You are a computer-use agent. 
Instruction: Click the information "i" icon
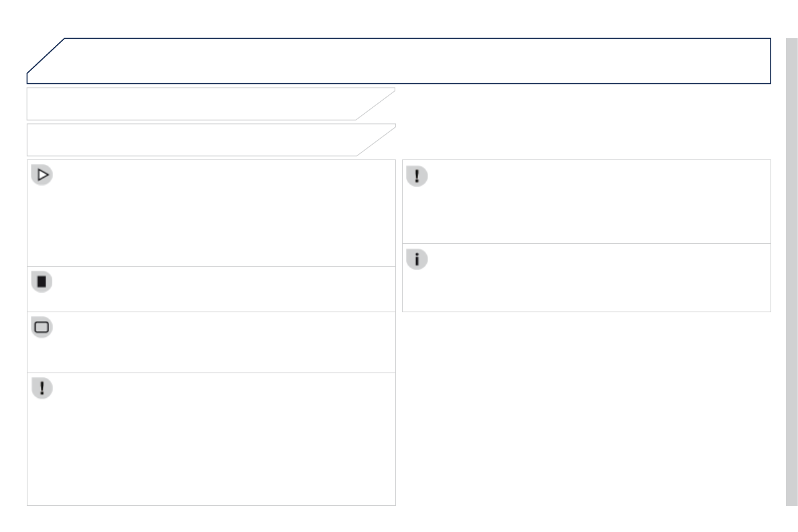click(x=417, y=260)
